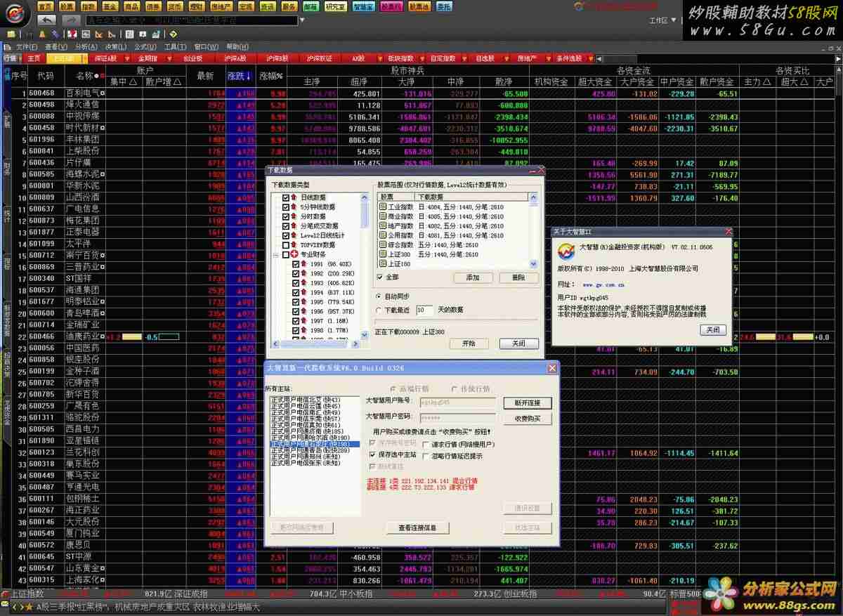The height and width of the screenshot is (616, 843).
Task: Enable the 请求行情 (网络慢用户) checkbox
Action: pyautogui.click(x=426, y=444)
